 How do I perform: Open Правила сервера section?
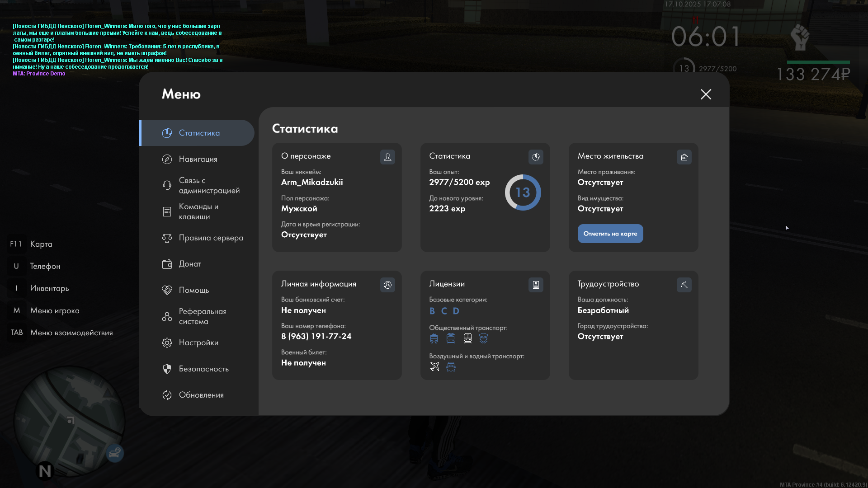point(210,238)
